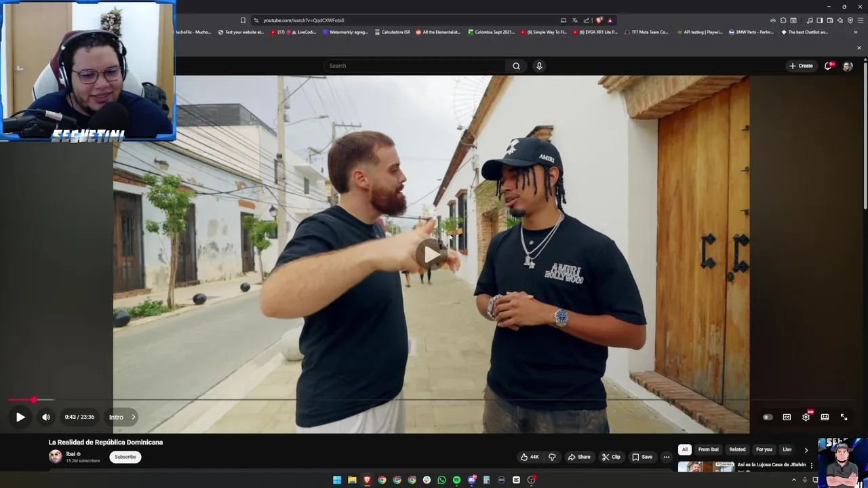Open YouTube notifications bell

coord(828,66)
